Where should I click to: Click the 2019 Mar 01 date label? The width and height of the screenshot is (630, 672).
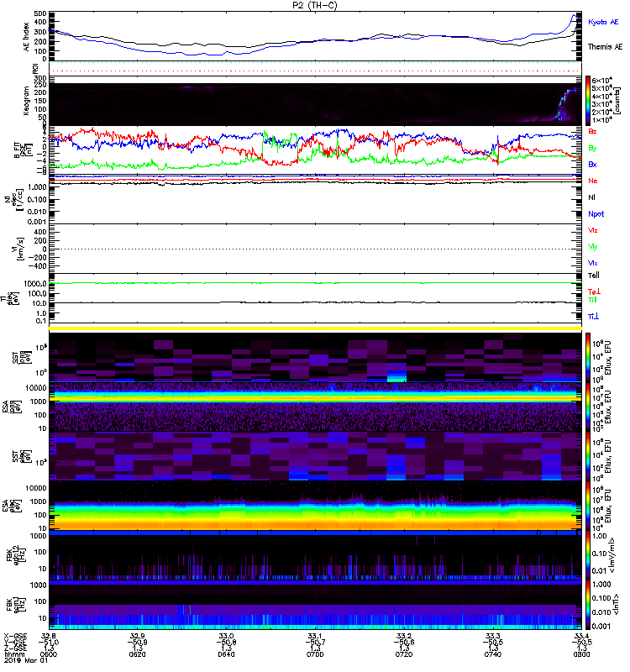(x=26, y=660)
